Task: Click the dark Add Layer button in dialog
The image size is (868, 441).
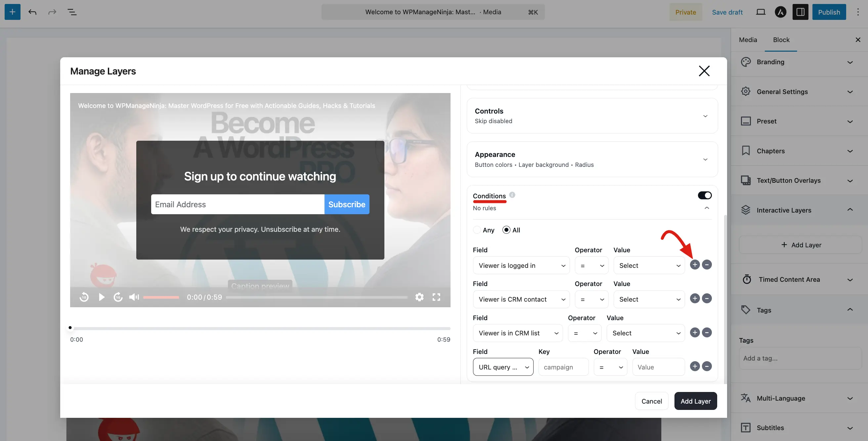Action: tap(695, 401)
